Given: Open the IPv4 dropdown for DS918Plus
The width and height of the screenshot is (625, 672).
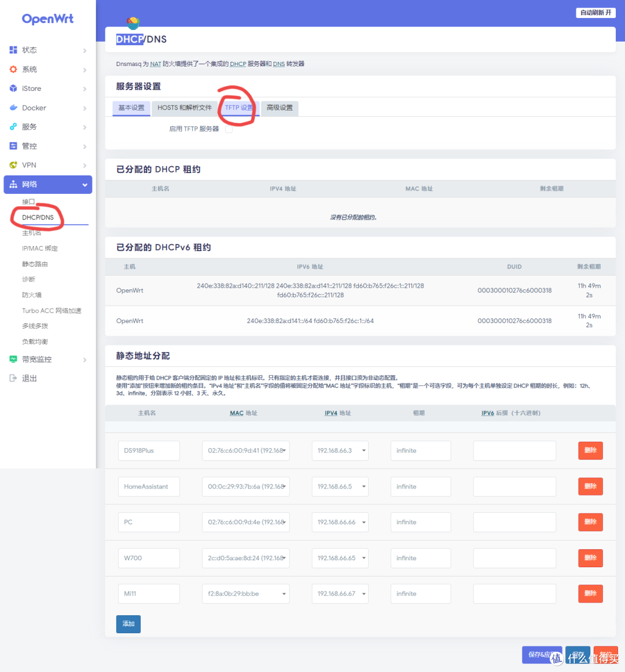Looking at the screenshot, I should 363,450.
